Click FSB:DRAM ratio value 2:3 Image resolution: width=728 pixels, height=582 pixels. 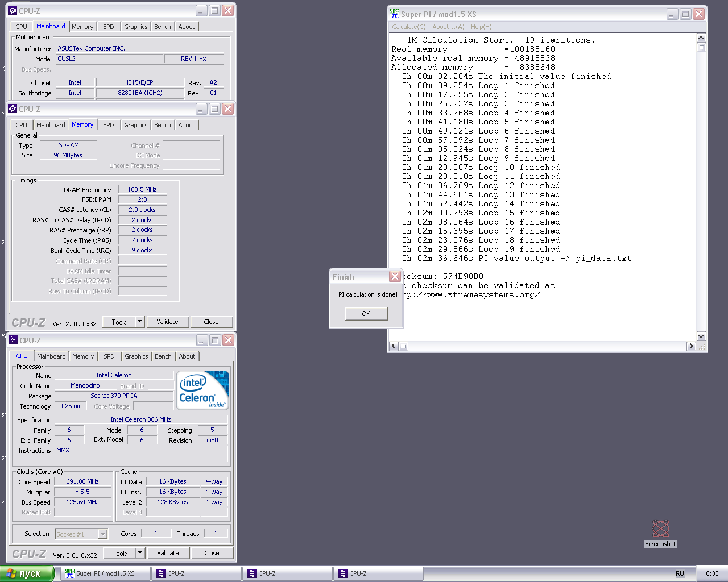(x=142, y=199)
